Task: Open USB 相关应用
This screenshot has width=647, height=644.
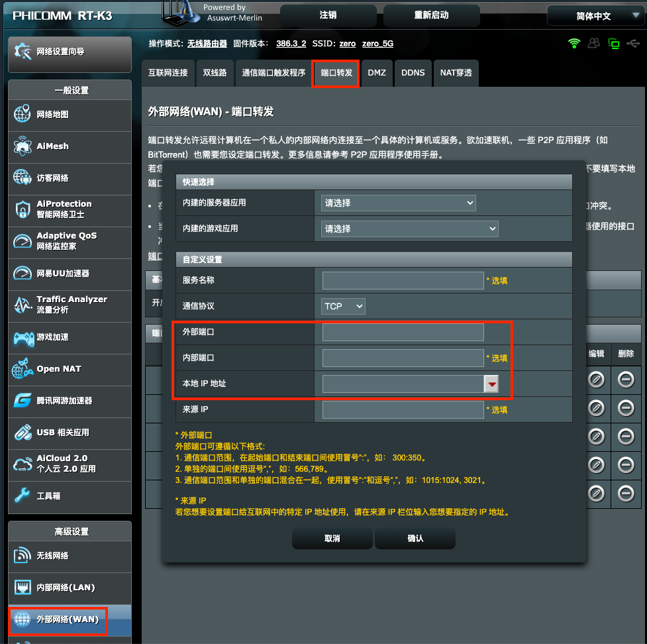Action: click(x=70, y=433)
